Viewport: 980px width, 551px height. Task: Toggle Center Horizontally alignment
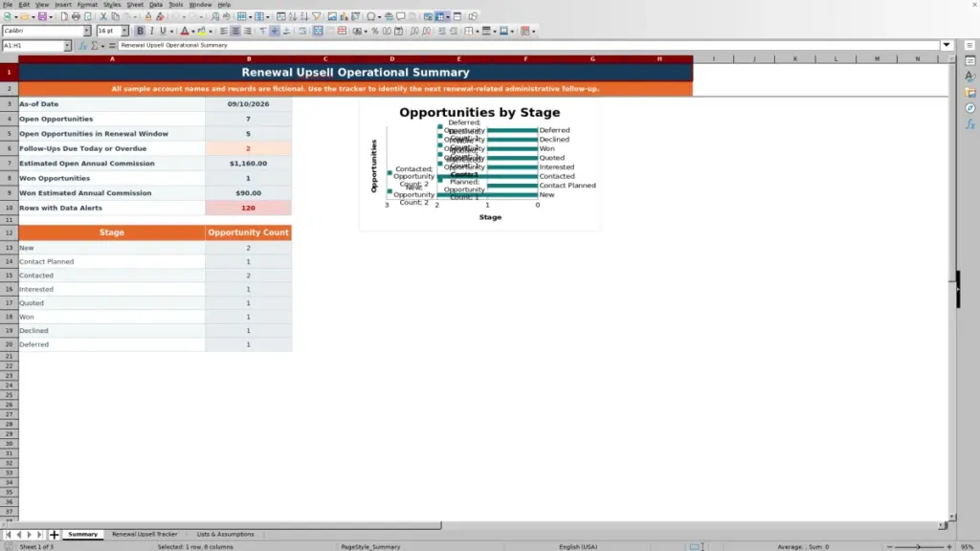click(235, 31)
